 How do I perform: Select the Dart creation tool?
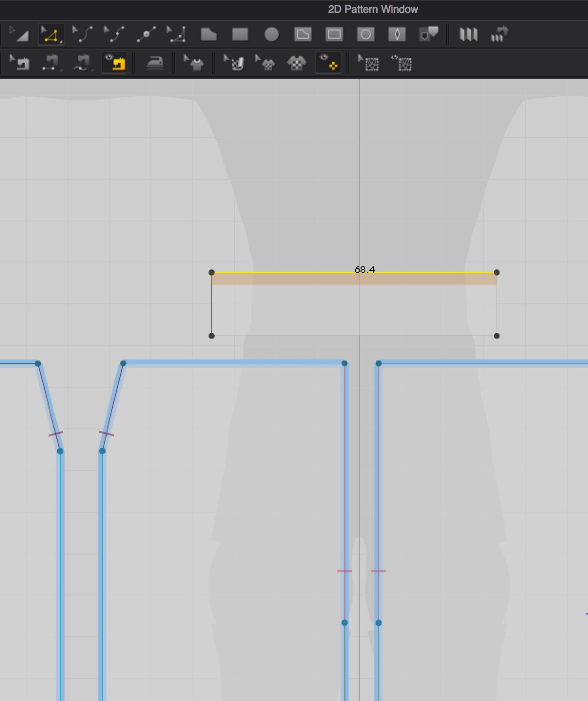click(x=397, y=35)
